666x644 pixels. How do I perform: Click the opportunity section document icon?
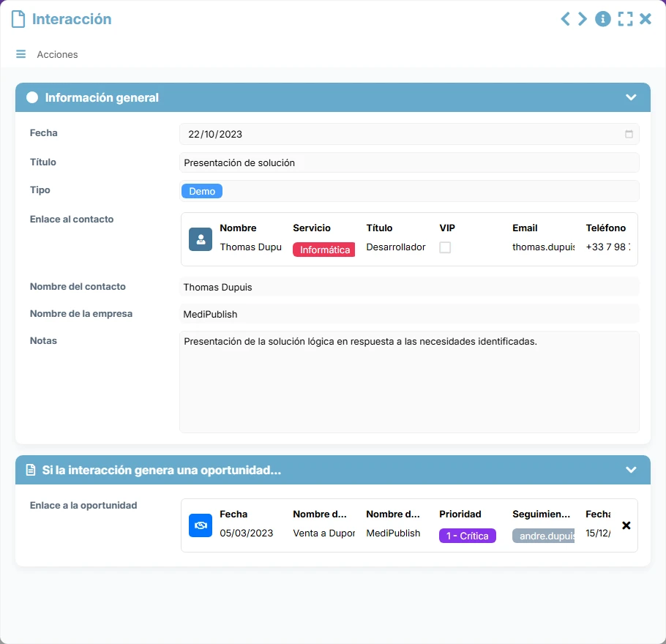tap(31, 470)
